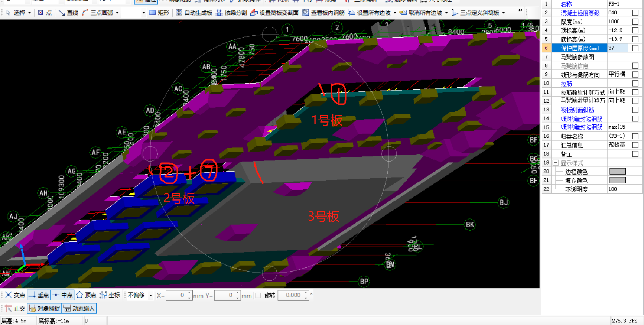
Task: Click 坐标 coordinate snap icon
Action: coord(103,295)
